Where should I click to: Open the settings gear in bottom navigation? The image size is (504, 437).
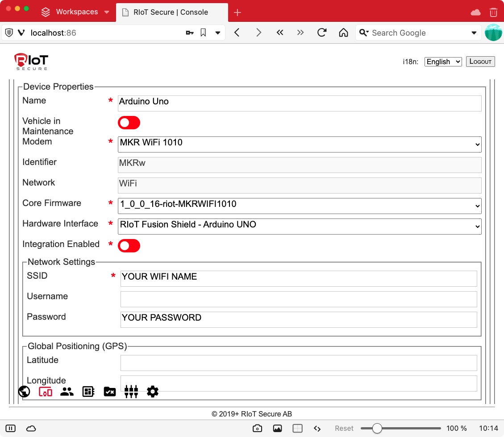click(153, 392)
